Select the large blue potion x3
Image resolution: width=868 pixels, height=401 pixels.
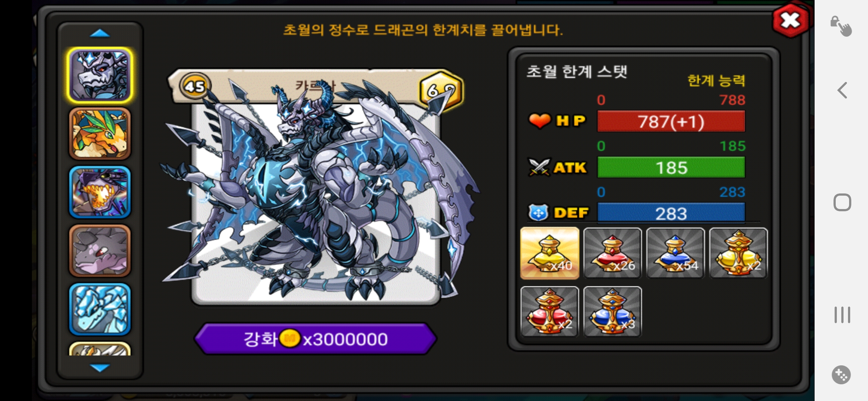point(612,312)
